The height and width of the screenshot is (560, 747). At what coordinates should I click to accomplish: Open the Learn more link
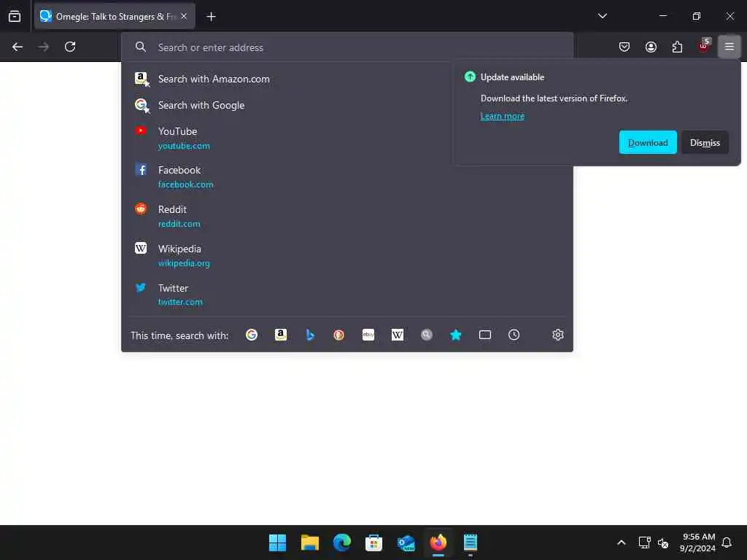(502, 116)
